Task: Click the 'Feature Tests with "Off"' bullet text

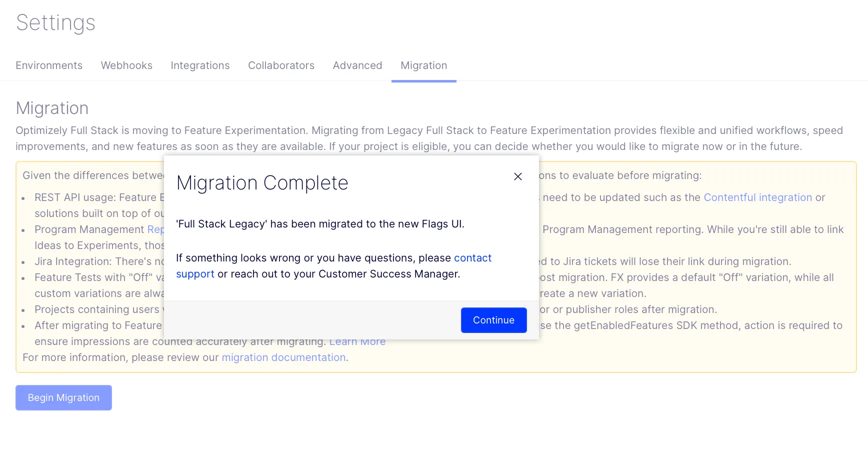Action: (x=99, y=277)
